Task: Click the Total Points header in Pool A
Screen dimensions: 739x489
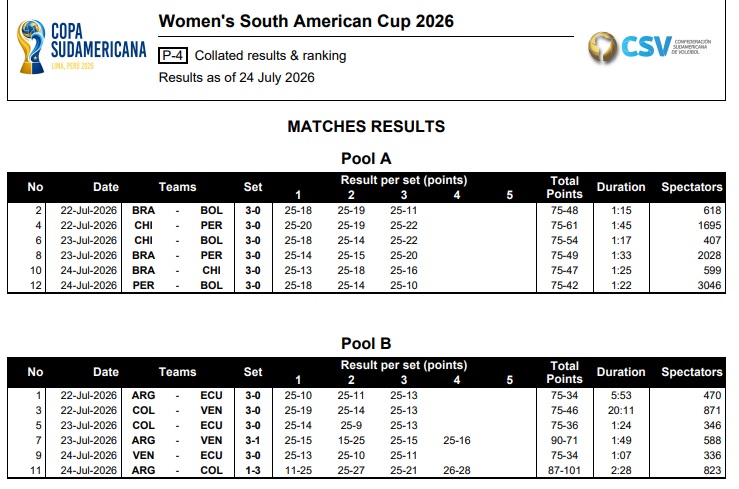Action: (564, 187)
